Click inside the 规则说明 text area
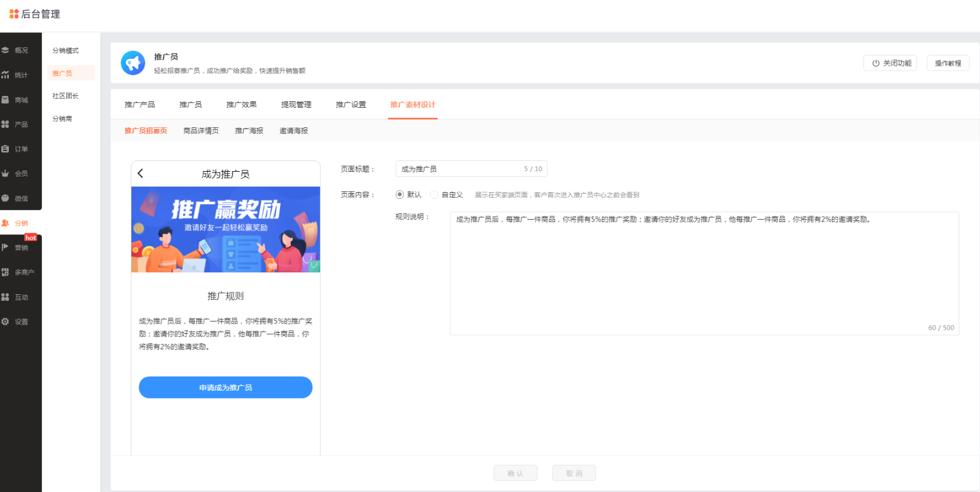 coord(704,274)
